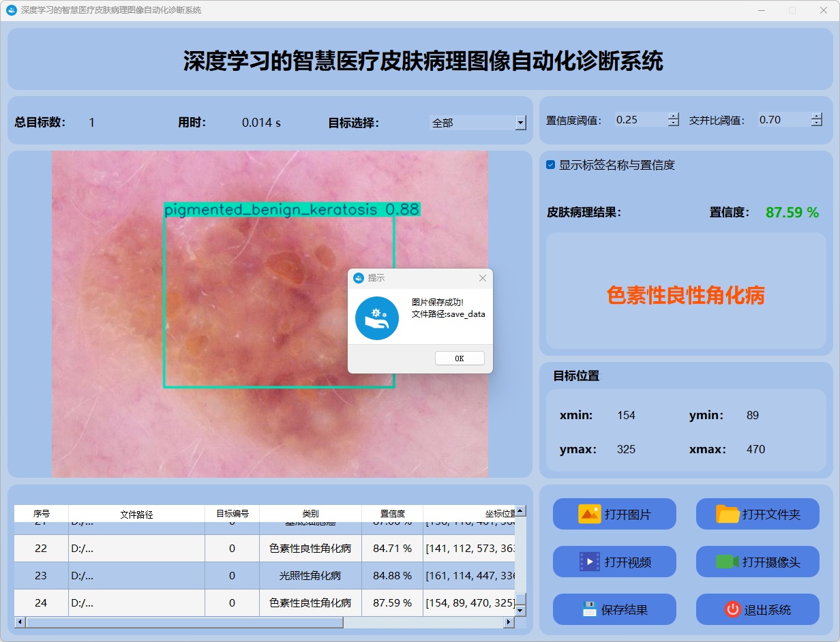The width and height of the screenshot is (840, 642).
Task: Click the 84.71 % confidence cell
Action: (x=393, y=549)
